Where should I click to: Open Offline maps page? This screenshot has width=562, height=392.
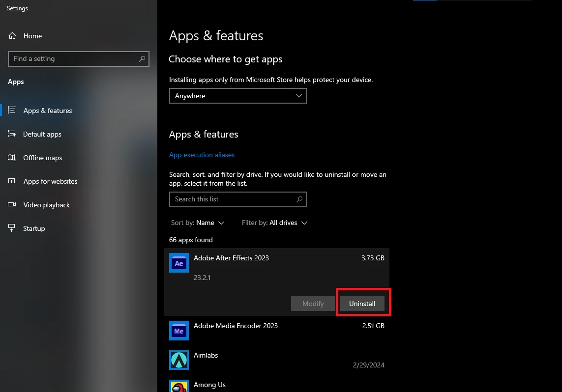click(x=43, y=158)
